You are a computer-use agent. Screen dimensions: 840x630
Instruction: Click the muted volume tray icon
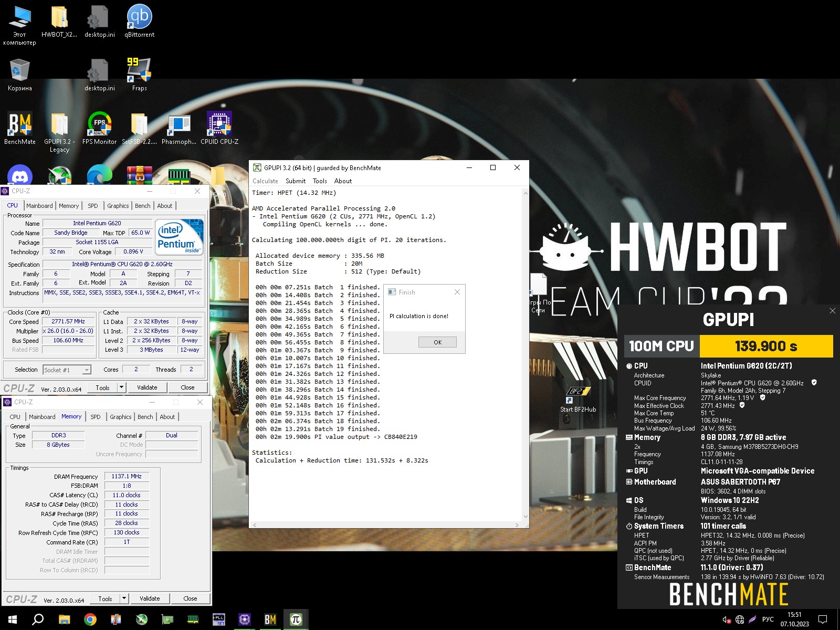tap(727, 619)
